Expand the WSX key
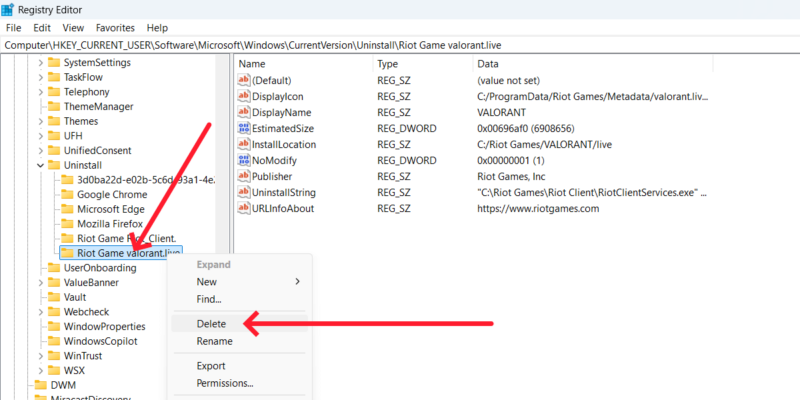 click(x=41, y=370)
